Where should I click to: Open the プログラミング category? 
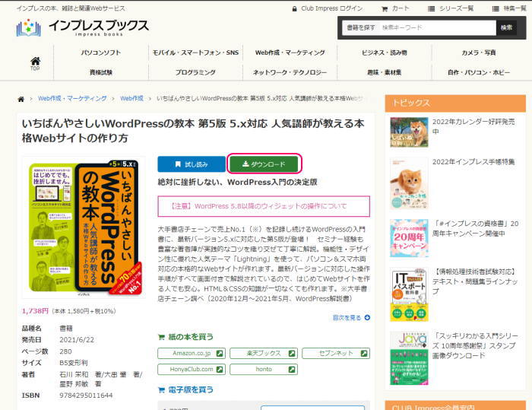pyautogui.click(x=195, y=72)
